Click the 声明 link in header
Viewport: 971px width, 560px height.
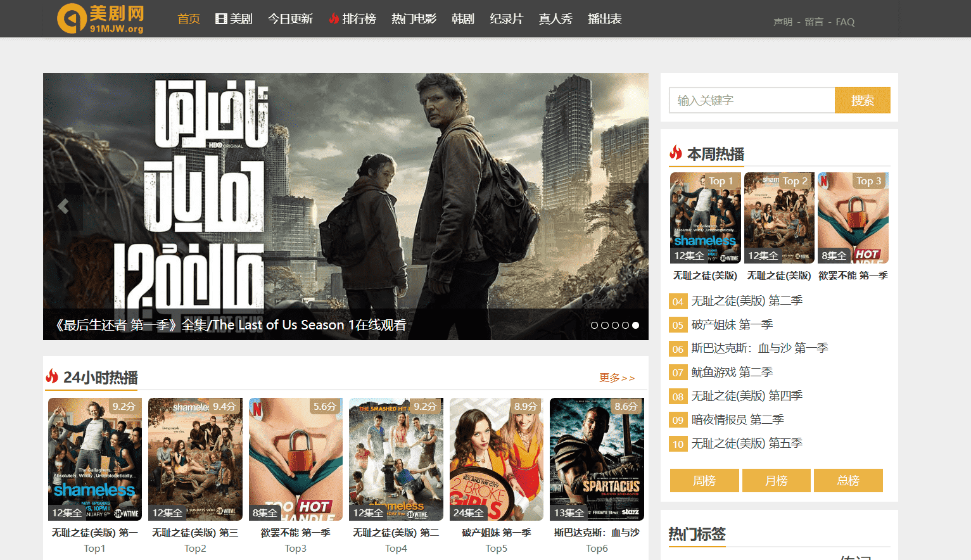coord(783,22)
